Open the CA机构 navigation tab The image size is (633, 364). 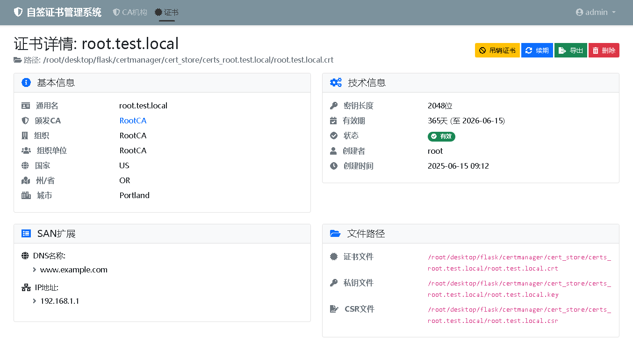[130, 12]
